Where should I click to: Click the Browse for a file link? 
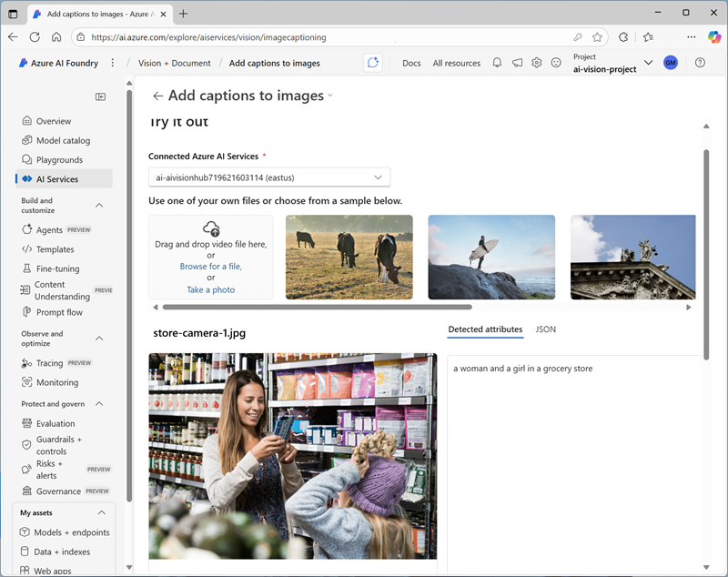[x=210, y=267]
